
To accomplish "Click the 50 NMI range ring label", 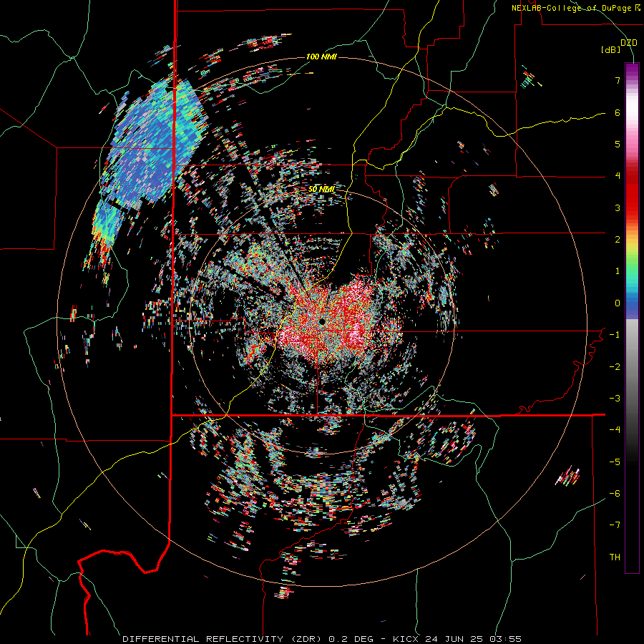I will [321, 190].
